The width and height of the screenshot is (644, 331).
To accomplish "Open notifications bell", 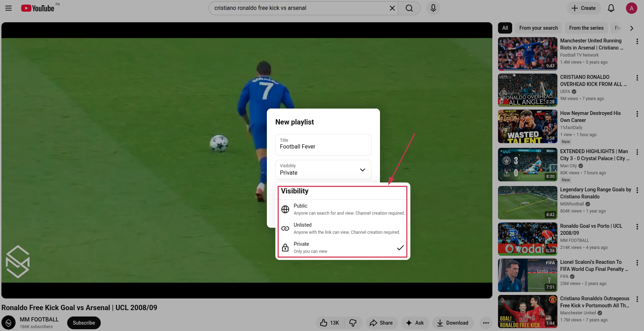I will tap(611, 8).
